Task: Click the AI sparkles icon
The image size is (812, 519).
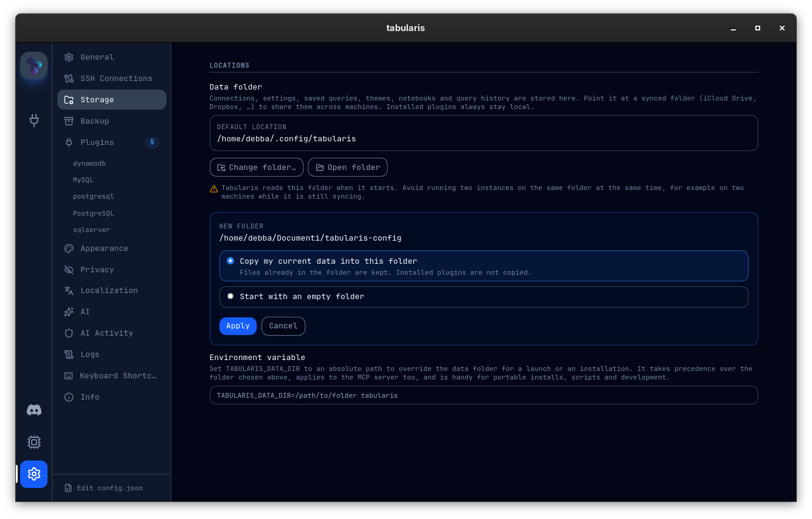Action: [x=69, y=312]
